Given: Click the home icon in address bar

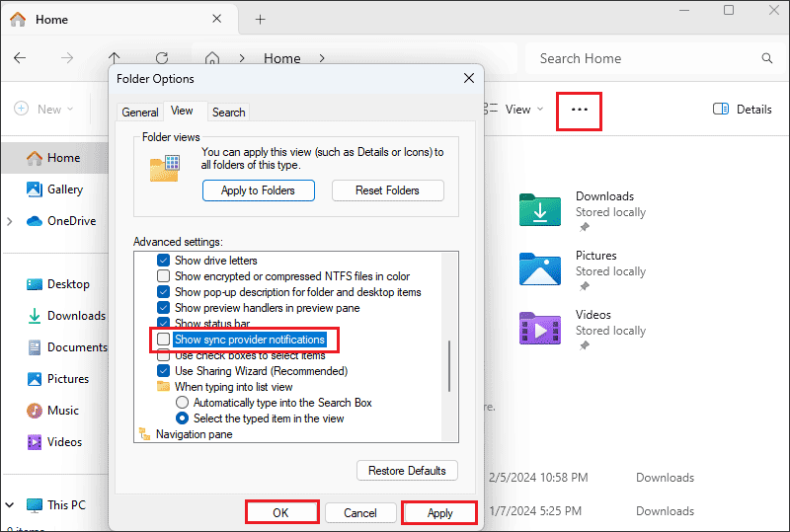Looking at the screenshot, I should (x=212, y=58).
